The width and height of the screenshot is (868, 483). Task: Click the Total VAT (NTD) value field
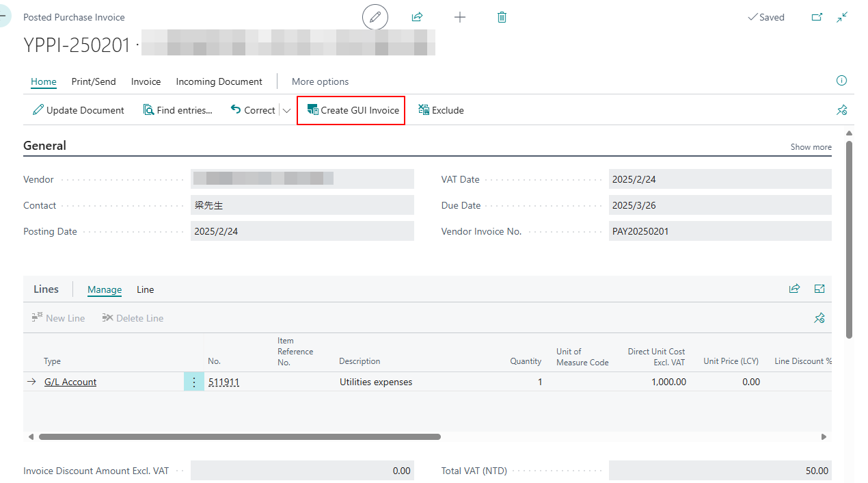720,471
